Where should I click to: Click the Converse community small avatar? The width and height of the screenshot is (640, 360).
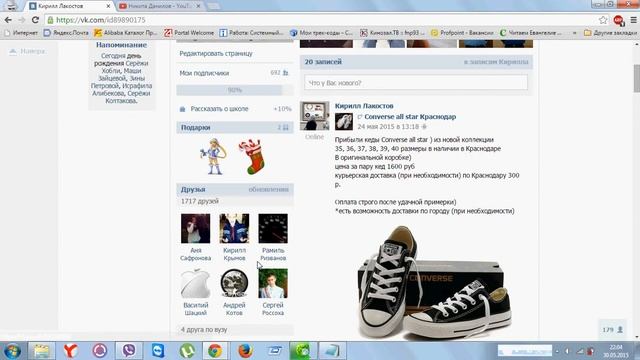tap(344, 122)
